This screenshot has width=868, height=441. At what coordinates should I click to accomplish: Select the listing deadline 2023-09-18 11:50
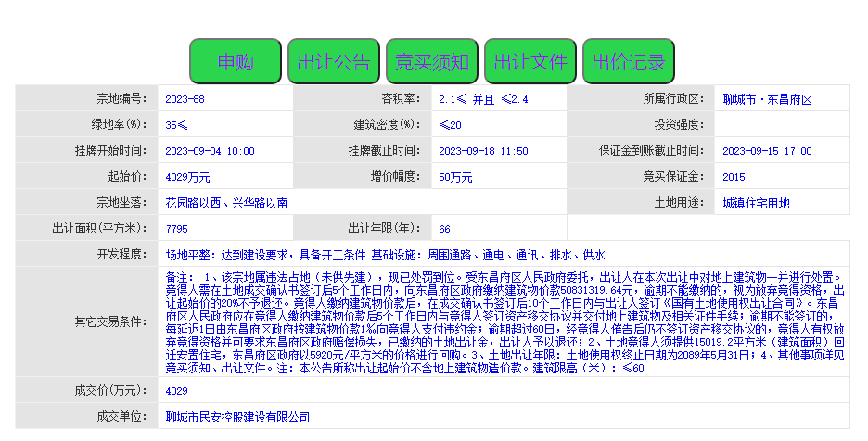coord(483,151)
